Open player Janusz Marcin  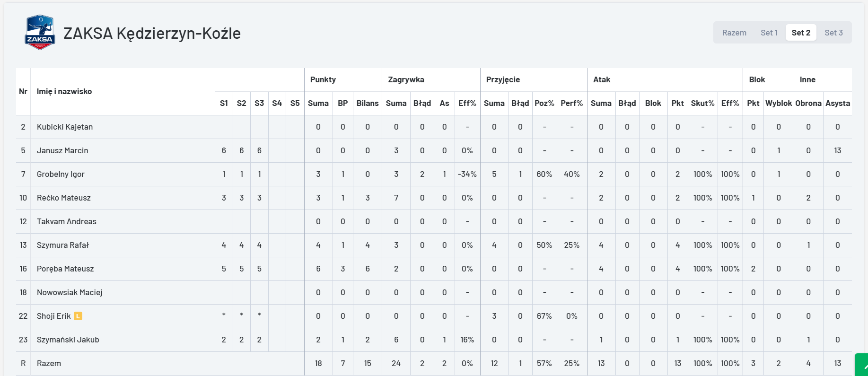pyautogui.click(x=62, y=150)
